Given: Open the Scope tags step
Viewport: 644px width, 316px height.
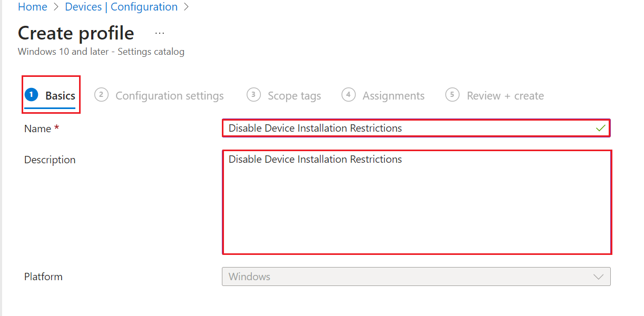Looking at the screenshot, I should [x=294, y=95].
